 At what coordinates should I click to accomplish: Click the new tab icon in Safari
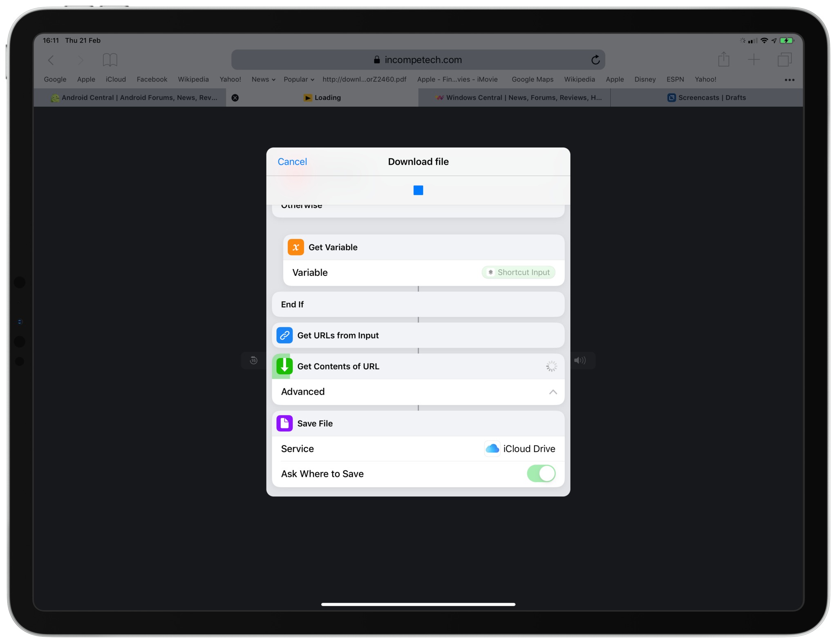(754, 60)
